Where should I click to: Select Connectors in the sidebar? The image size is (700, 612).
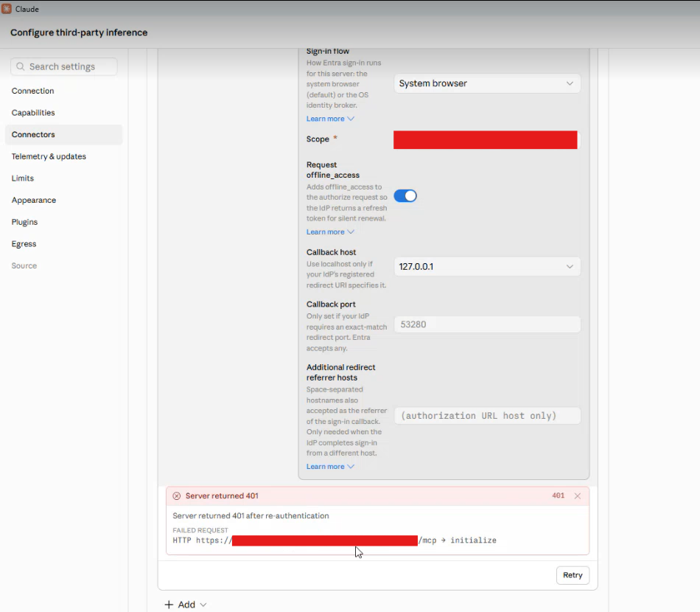coord(64,134)
